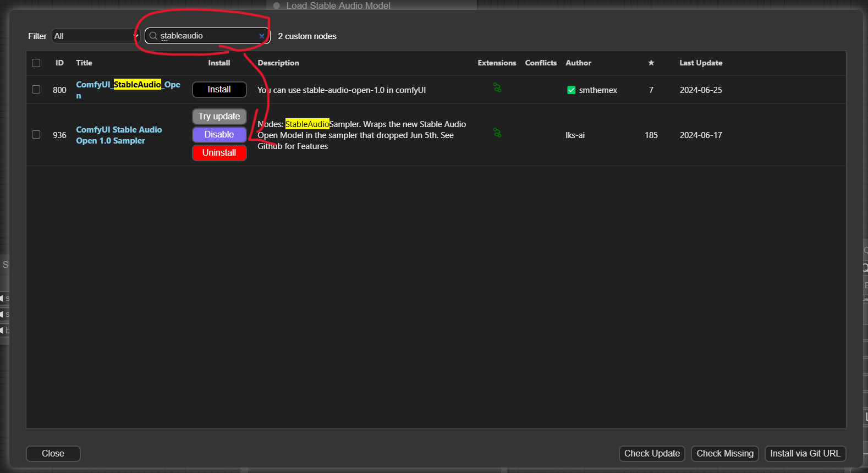
Task: Click the star count 185
Action: tap(651, 135)
